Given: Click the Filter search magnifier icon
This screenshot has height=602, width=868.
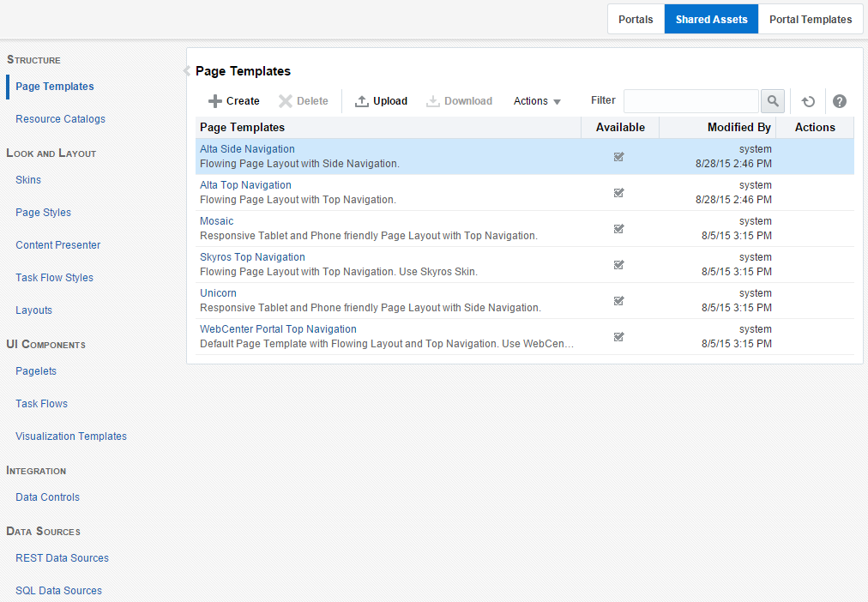Looking at the screenshot, I should [773, 101].
